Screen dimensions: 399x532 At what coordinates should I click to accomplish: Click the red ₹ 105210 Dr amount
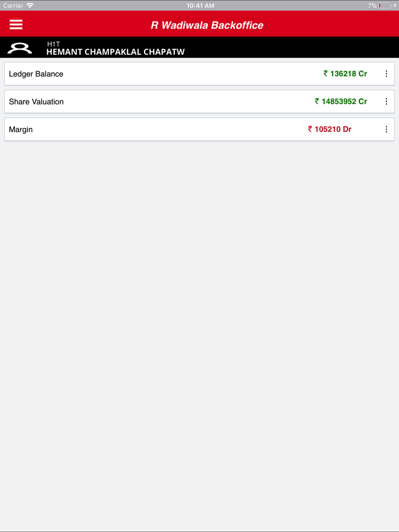[x=330, y=129]
